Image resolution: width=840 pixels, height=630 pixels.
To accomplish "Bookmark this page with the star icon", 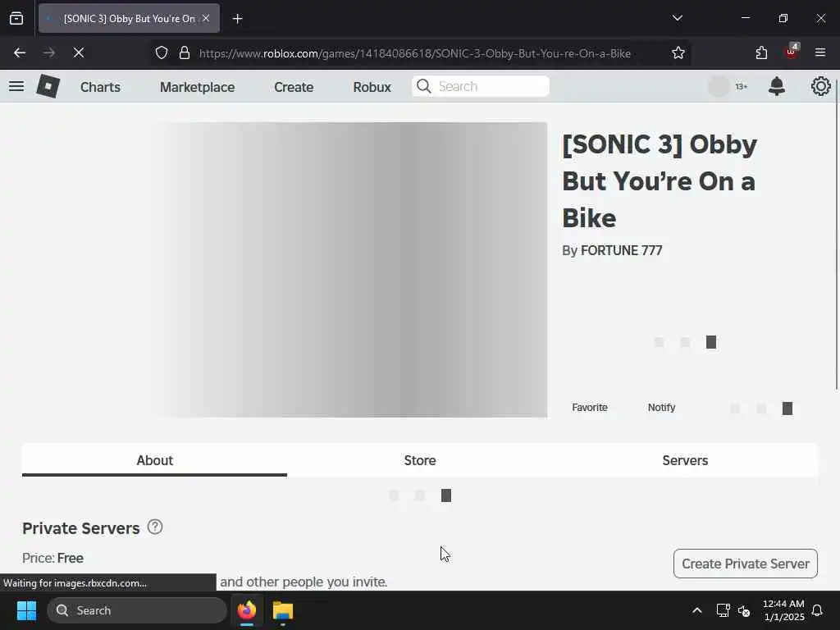I will pos(678,53).
